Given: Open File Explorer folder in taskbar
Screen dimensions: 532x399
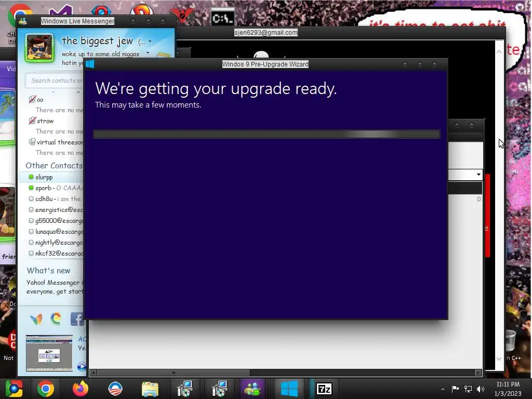Looking at the screenshot, I should pyautogui.click(x=150, y=389).
